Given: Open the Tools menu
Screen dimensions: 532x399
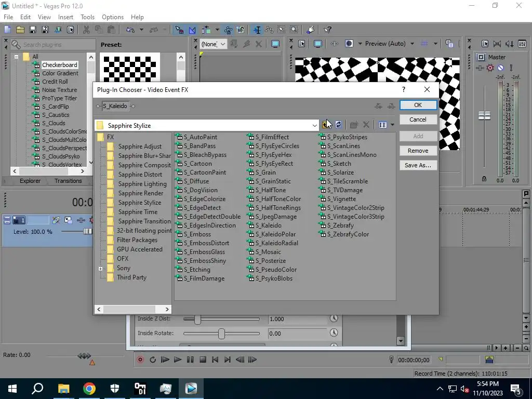Looking at the screenshot, I should [x=87, y=17].
